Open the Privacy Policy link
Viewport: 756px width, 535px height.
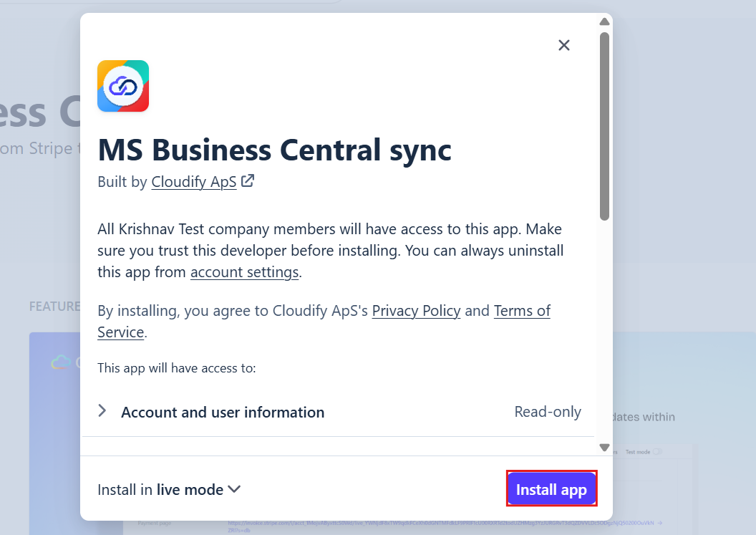[416, 311]
